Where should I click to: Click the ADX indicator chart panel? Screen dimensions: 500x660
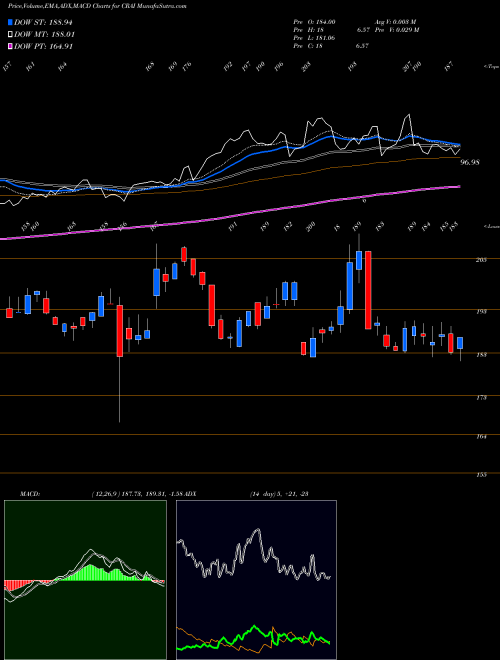(x=256, y=580)
